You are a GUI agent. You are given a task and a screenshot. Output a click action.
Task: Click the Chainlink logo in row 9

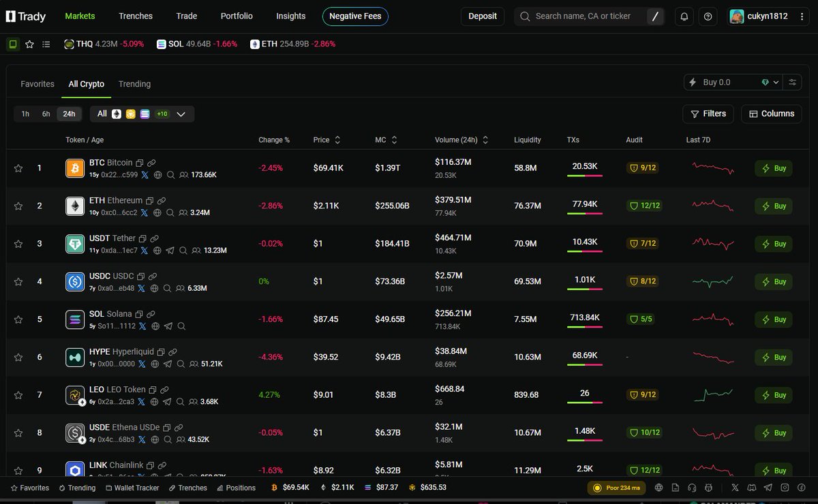(75, 470)
